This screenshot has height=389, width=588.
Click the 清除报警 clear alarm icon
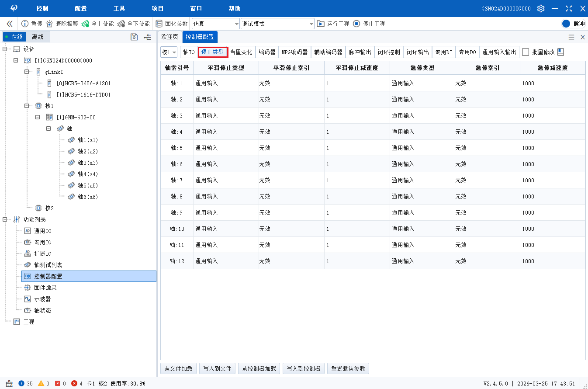[x=50, y=24]
